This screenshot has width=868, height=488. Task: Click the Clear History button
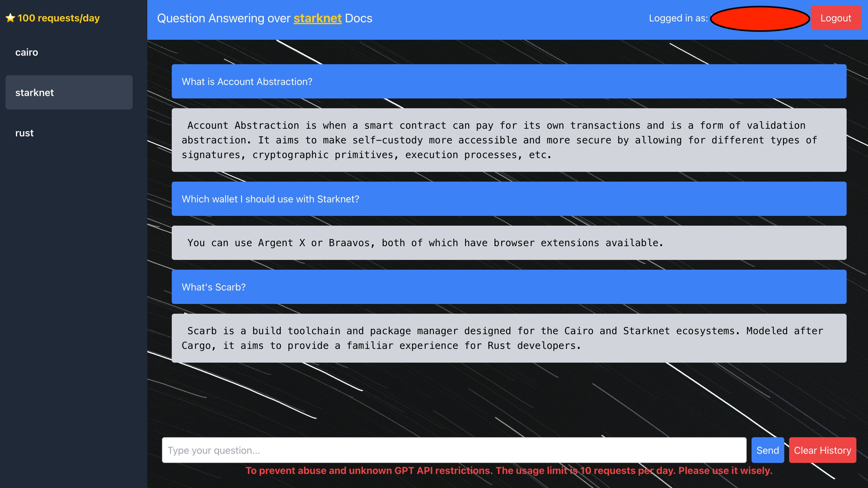pyautogui.click(x=822, y=450)
